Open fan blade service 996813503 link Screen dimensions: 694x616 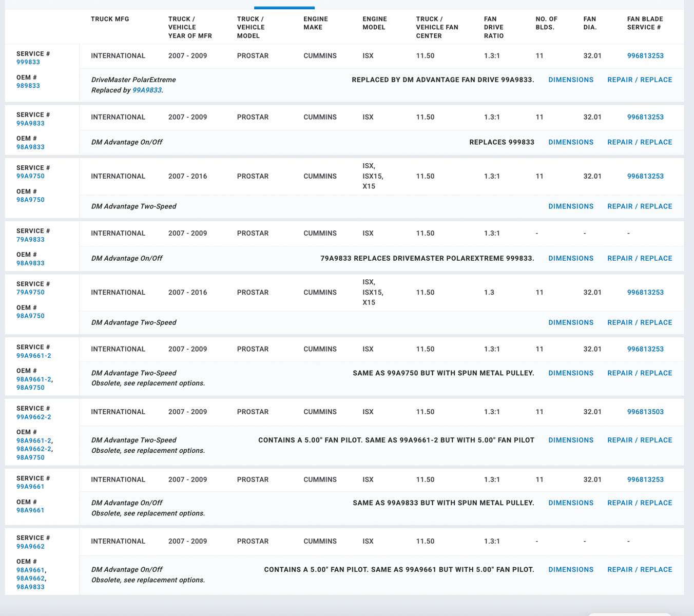[645, 412]
